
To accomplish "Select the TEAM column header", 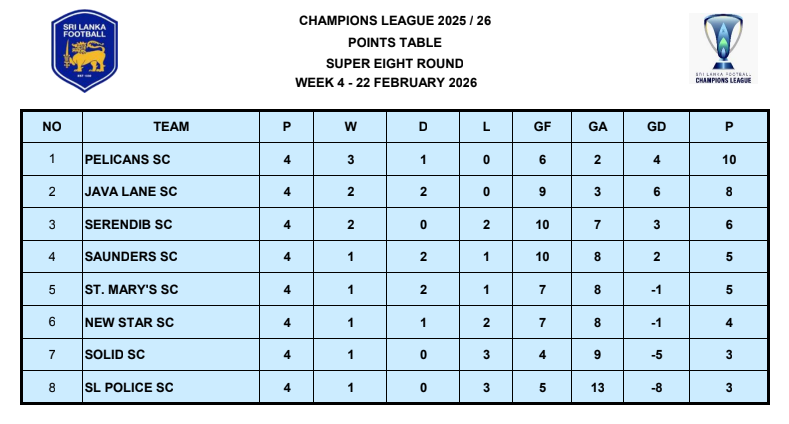I will (171, 127).
